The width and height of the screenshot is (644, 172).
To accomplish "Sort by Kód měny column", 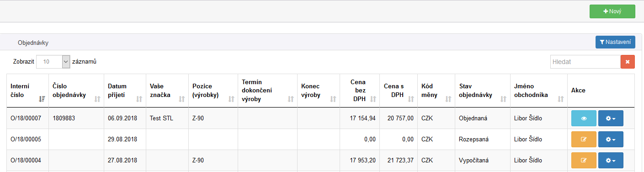I will click(x=436, y=91).
